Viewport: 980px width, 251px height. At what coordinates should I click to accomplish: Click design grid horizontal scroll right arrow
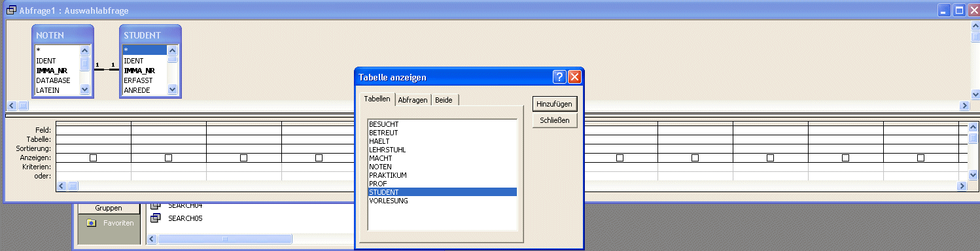[x=962, y=186]
